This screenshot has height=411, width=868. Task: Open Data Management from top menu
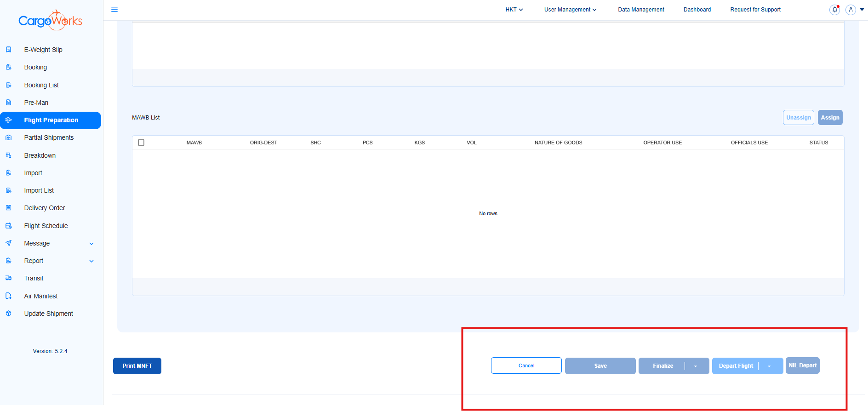pyautogui.click(x=641, y=10)
